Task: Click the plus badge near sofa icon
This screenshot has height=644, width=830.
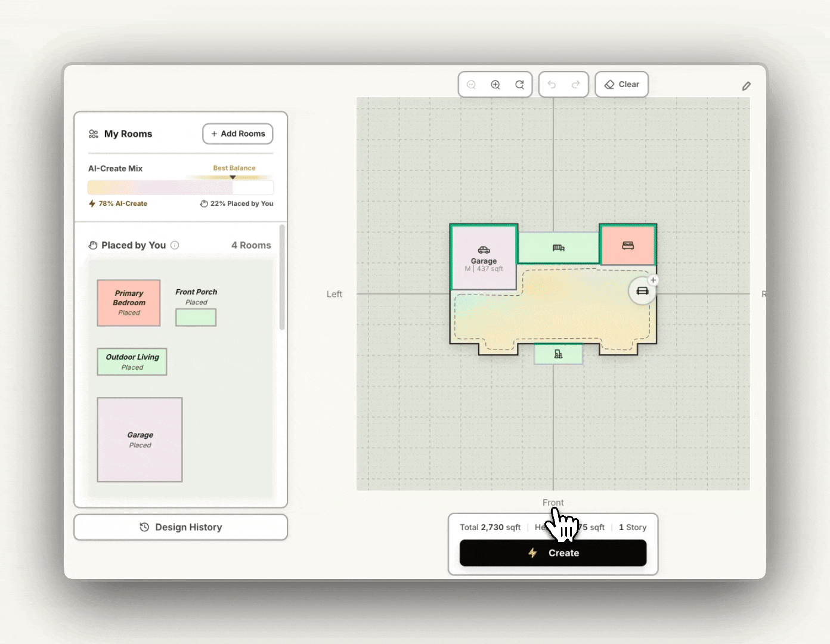Action: 654,280
